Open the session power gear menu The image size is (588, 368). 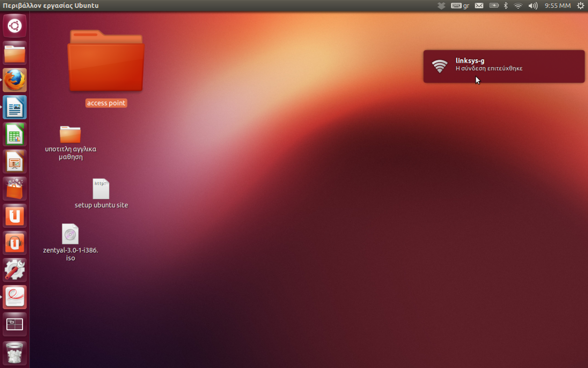(580, 5)
